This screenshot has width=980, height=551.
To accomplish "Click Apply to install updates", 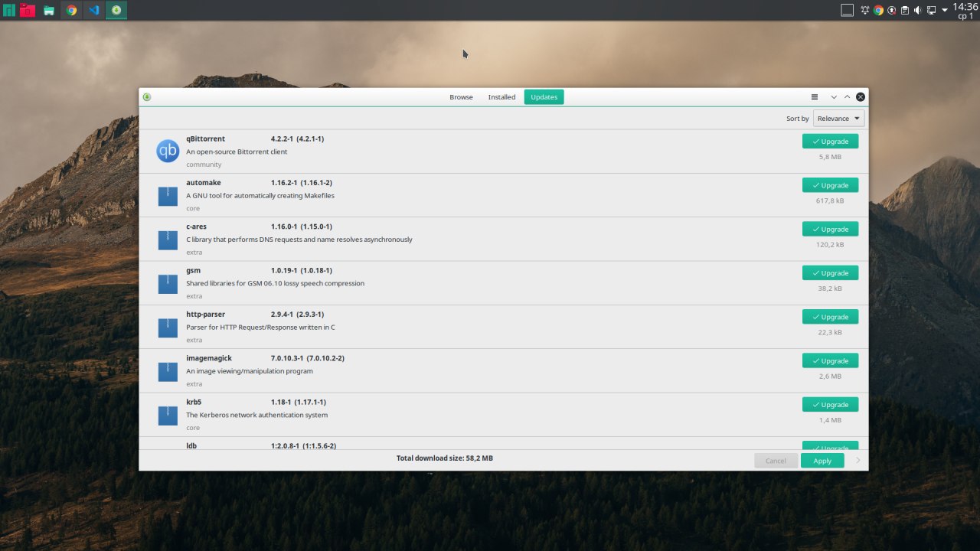I will pos(822,461).
